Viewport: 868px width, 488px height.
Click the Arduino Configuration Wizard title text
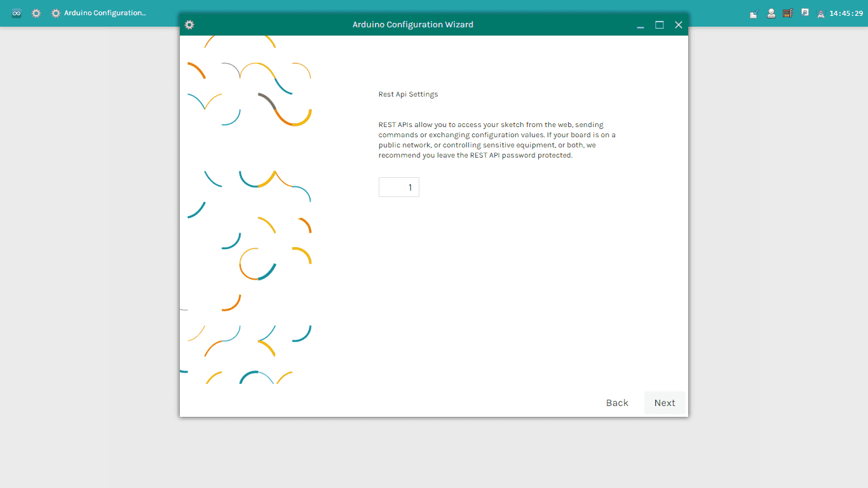pyautogui.click(x=412, y=25)
